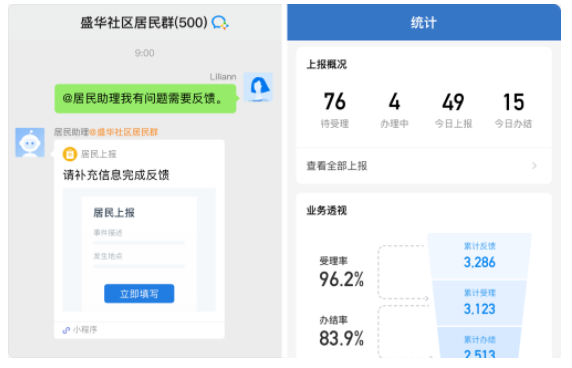Click the 盛华社区居民群(500) group title
The image size is (572, 368).
coord(144,23)
